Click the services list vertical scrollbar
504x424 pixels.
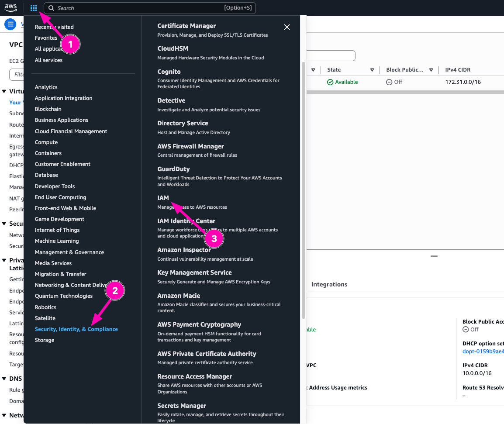[304, 188]
